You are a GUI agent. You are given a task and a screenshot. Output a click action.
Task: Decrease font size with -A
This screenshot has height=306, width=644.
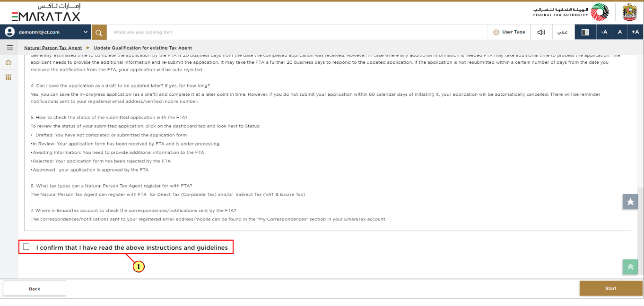(604, 32)
